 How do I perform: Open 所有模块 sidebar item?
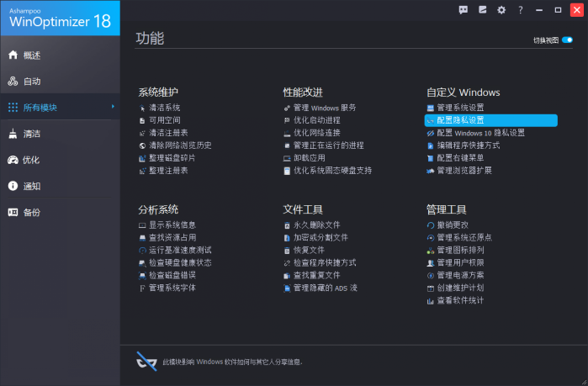[60, 107]
